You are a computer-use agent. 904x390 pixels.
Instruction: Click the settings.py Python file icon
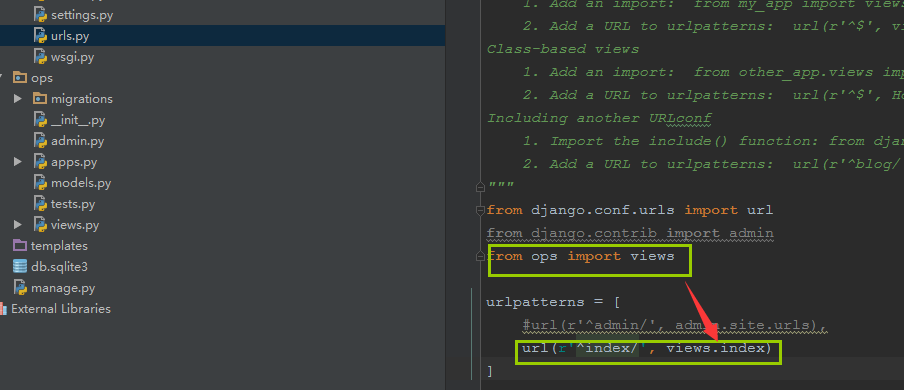pyautogui.click(x=40, y=15)
